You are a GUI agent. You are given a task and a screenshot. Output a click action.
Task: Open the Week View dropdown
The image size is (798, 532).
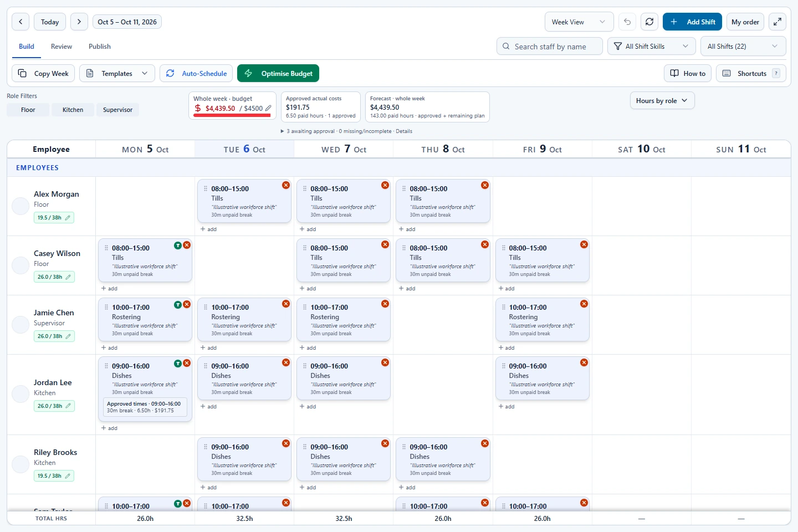[579, 22]
